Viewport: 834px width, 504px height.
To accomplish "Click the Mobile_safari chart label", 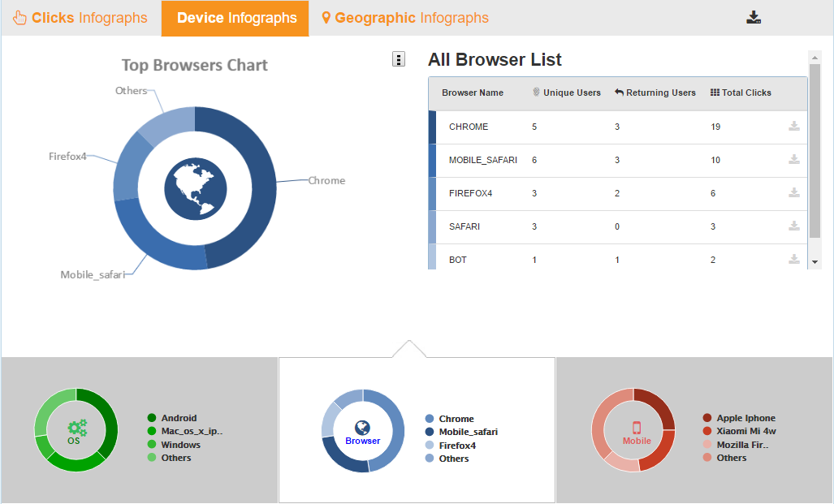I will (93, 275).
